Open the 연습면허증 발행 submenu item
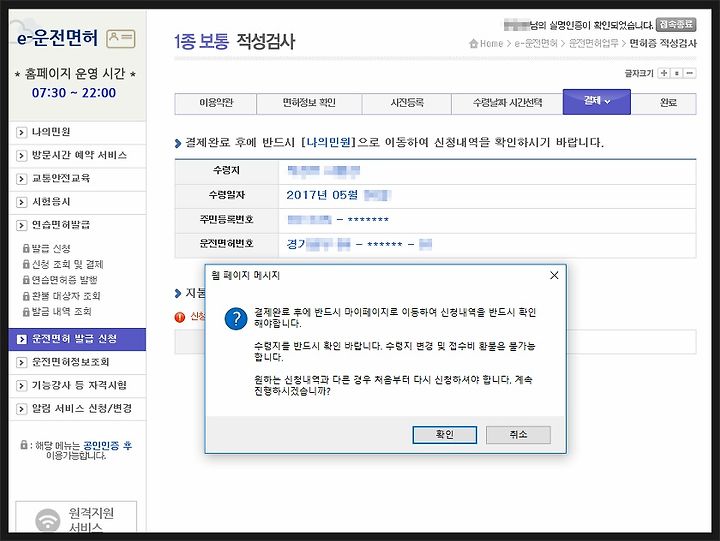720x541 pixels. (64, 280)
